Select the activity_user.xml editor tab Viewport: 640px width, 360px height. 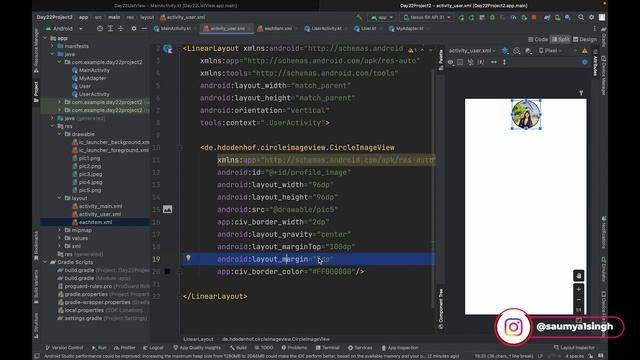click(227, 29)
